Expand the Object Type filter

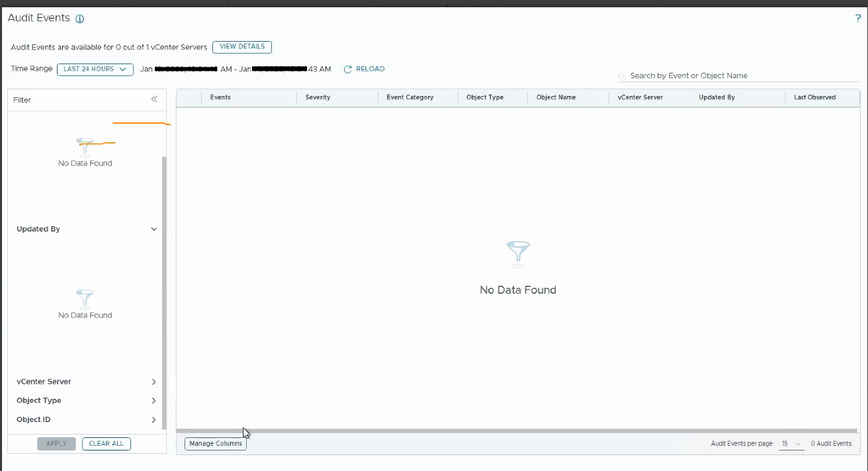pos(153,401)
